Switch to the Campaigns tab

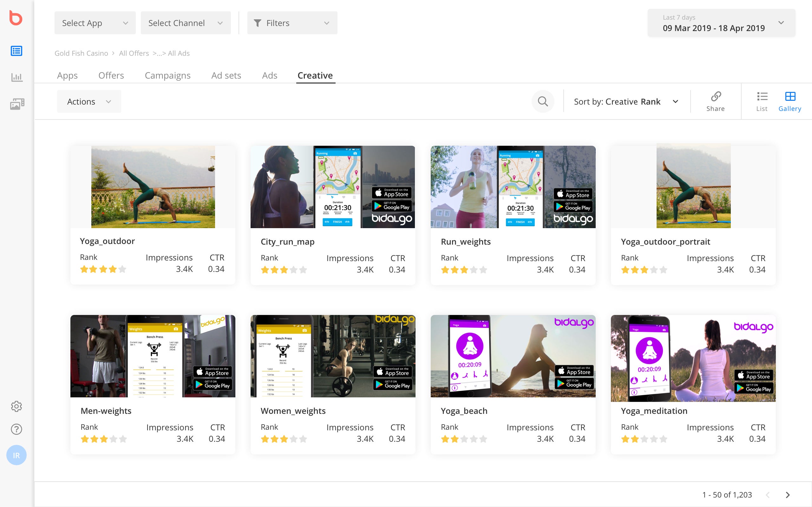point(167,75)
